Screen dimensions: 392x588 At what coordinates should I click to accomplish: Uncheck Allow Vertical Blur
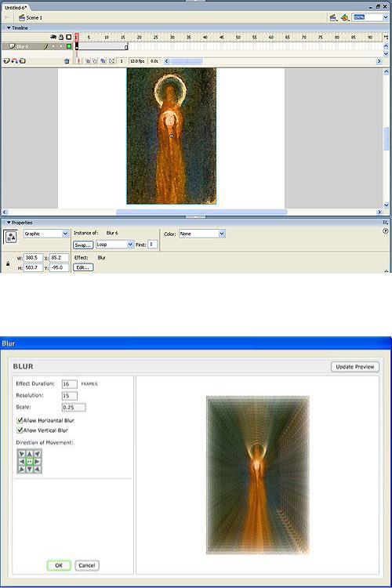(x=20, y=430)
